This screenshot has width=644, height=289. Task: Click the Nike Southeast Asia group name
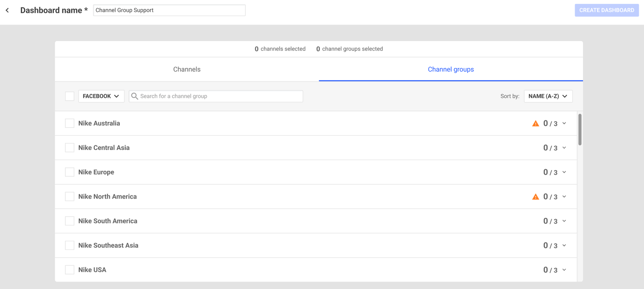(108, 245)
